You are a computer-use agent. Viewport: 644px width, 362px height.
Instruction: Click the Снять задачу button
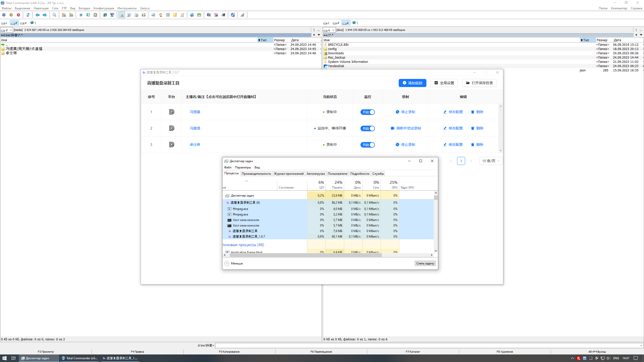pos(425,263)
